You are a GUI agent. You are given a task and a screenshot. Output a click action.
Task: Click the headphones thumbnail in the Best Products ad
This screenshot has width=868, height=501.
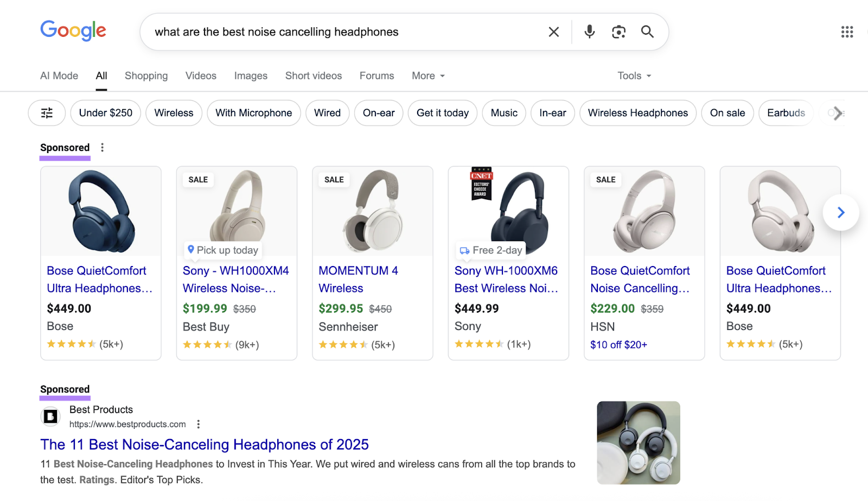tap(638, 442)
